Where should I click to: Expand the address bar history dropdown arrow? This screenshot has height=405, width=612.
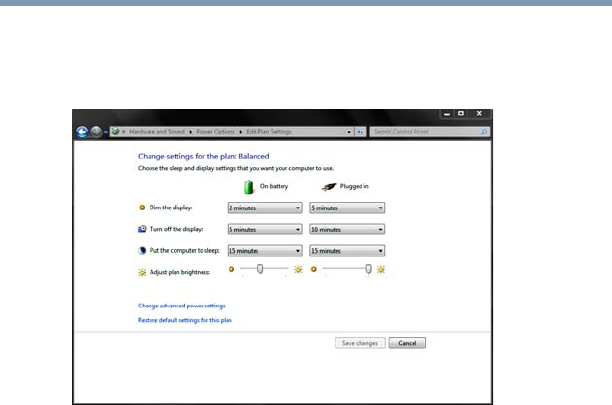[349, 132]
